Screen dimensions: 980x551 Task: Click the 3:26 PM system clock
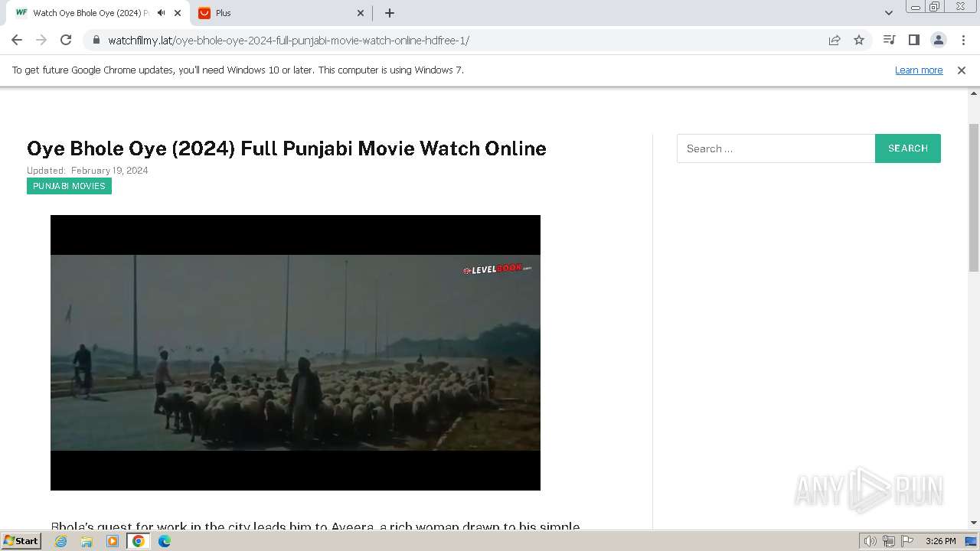(940, 541)
